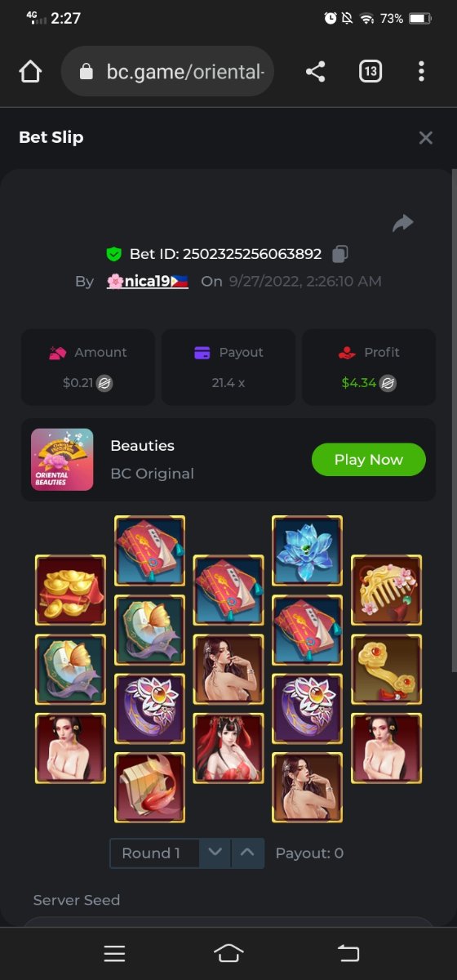457x980 pixels.
Task: Tap the gold ingots slot symbol
Action: pyautogui.click(x=70, y=590)
